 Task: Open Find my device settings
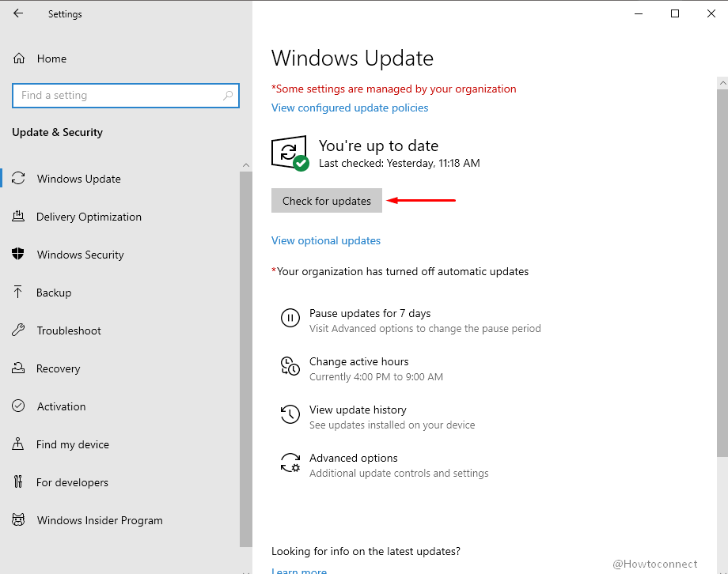point(73,444)
